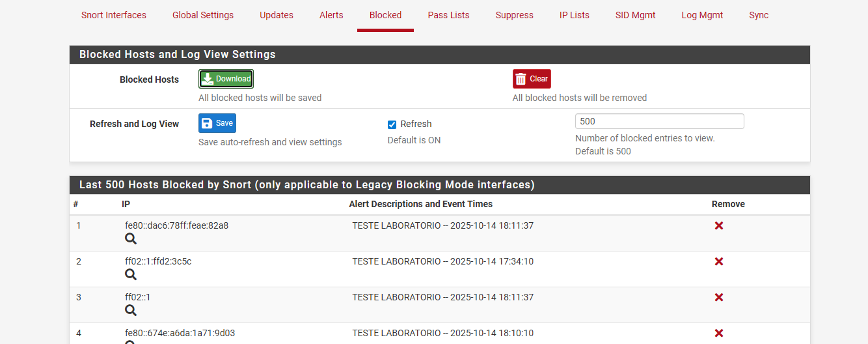Screen dimensions: 868x344
Task: Look up IP ff02::1:ffd2:3c5c via magnifier
Action: point(131,275)
